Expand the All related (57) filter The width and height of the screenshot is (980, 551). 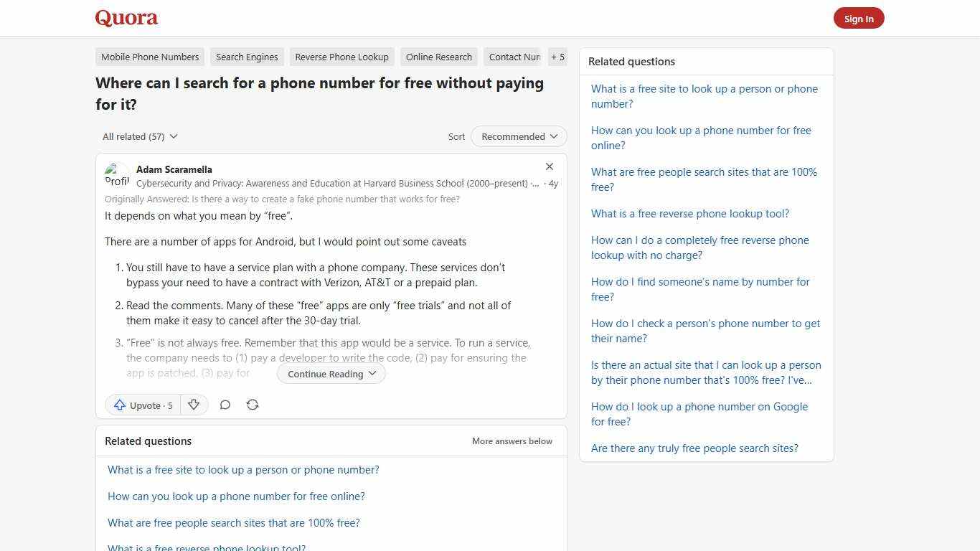[x=139, y=136]
